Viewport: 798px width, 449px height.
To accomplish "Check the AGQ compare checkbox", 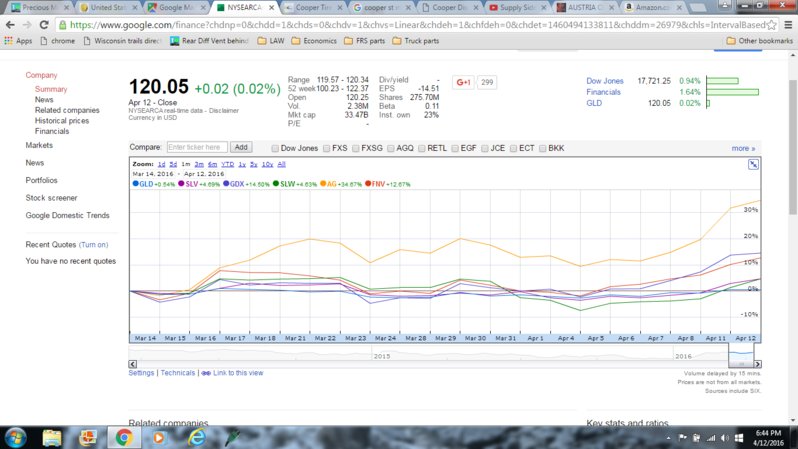I will click(x=390, y=149).
